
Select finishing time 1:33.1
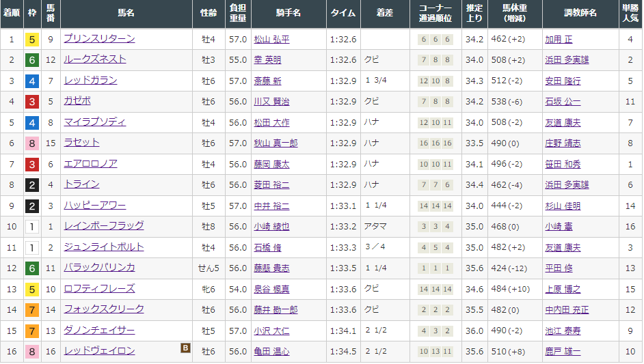click(x=343, y=206)
